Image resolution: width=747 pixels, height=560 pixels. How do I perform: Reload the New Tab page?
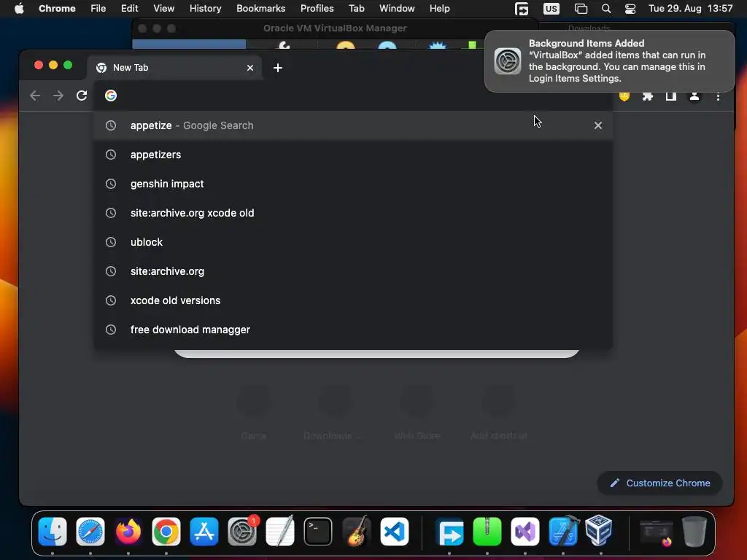[x=82, y=96]
